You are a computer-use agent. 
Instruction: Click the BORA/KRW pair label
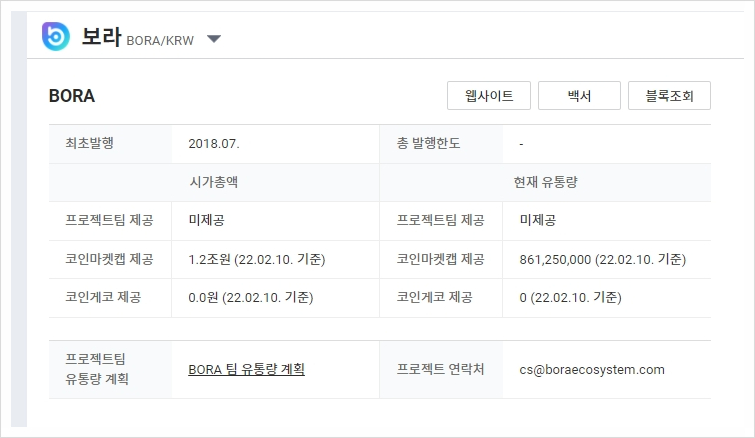click(160, 40)
